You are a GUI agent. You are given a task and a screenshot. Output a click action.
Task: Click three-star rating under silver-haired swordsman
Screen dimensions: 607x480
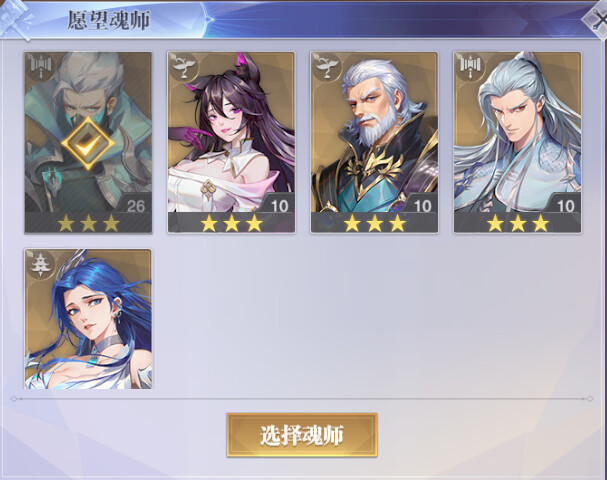[518, 223]
